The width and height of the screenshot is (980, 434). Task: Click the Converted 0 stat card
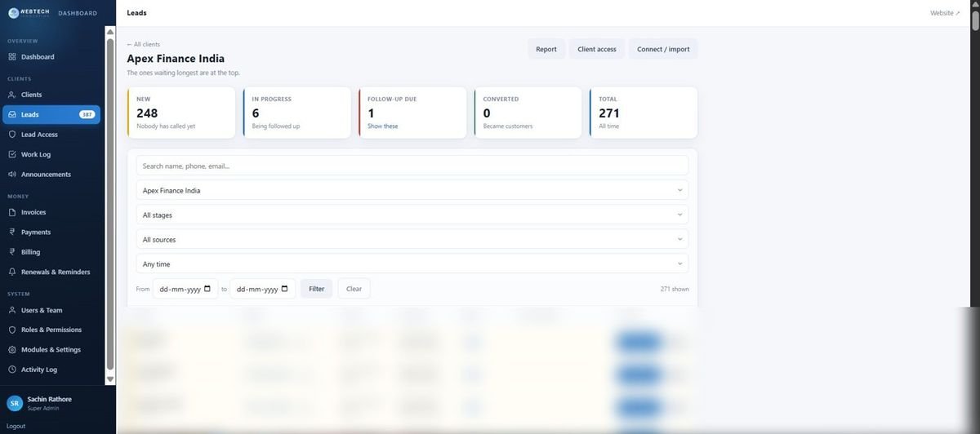coord(528,113)
